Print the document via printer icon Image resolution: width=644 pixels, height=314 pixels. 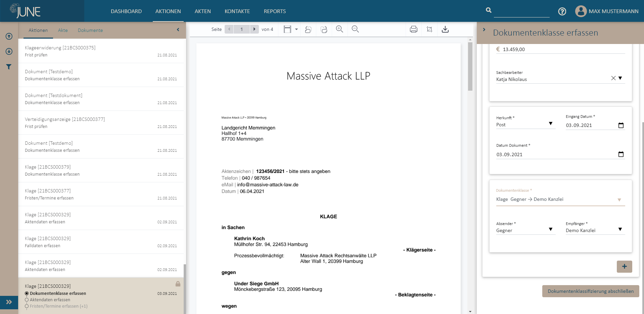(414, 29)
